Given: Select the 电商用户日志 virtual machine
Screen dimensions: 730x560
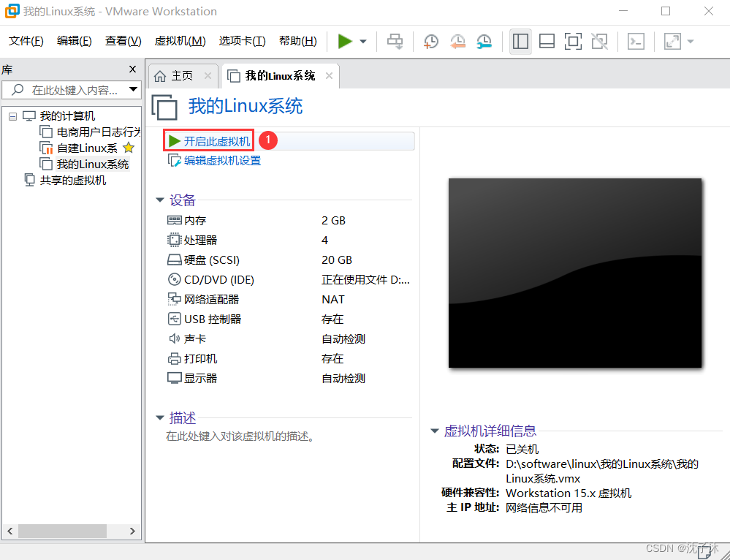Looking at the screenshot, I should click(98, 132).
